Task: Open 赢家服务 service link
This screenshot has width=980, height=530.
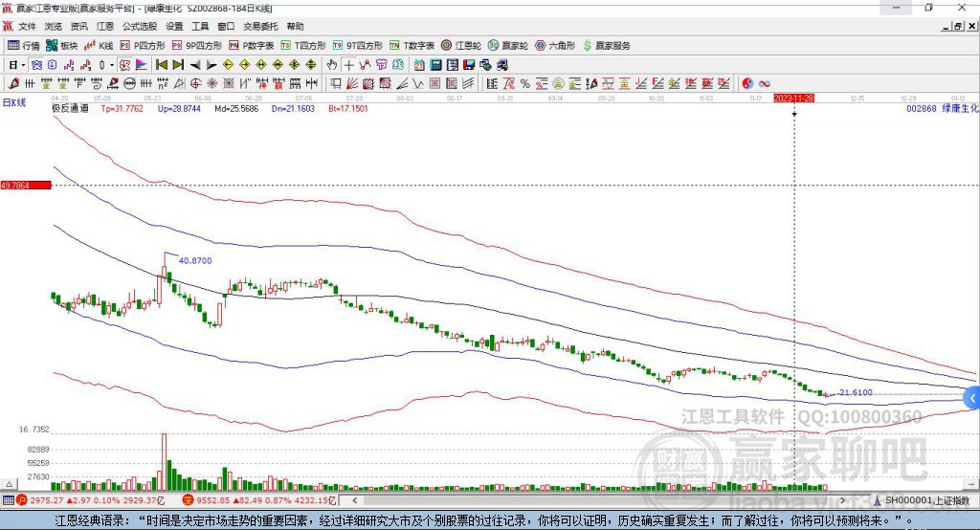Action: [x=606, y=46]
